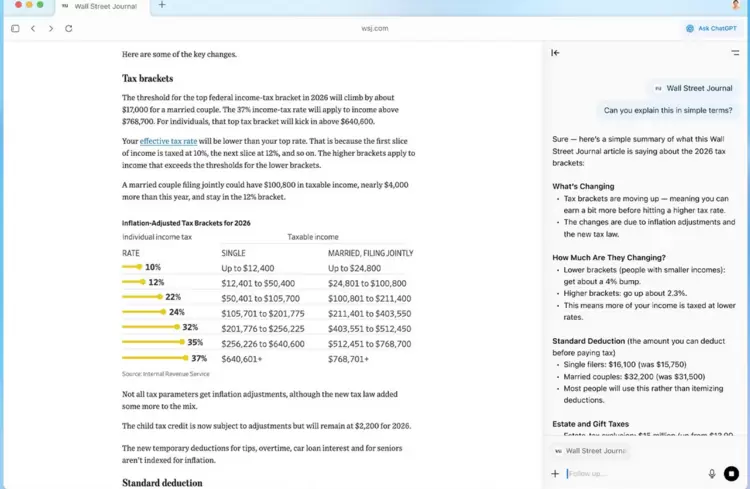Reload the current page

69,28
